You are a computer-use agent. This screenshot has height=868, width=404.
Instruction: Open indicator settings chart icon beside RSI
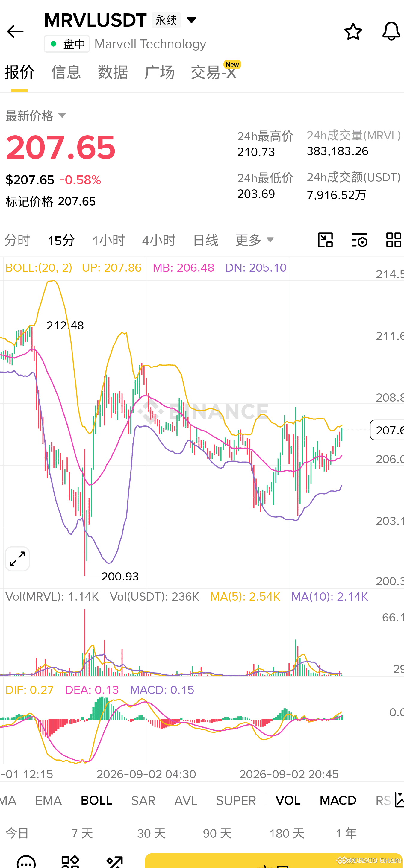399,800
